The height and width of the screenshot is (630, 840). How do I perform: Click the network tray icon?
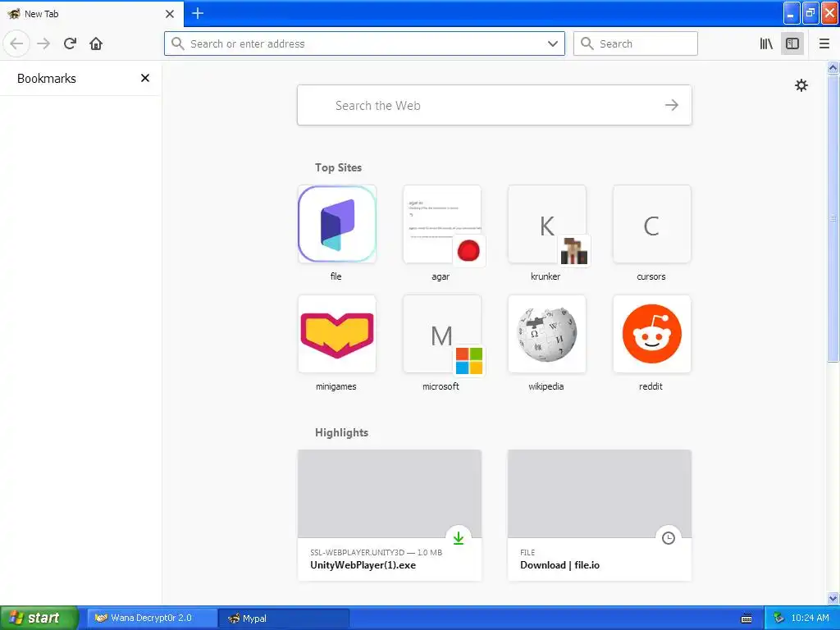click(778, 618)
